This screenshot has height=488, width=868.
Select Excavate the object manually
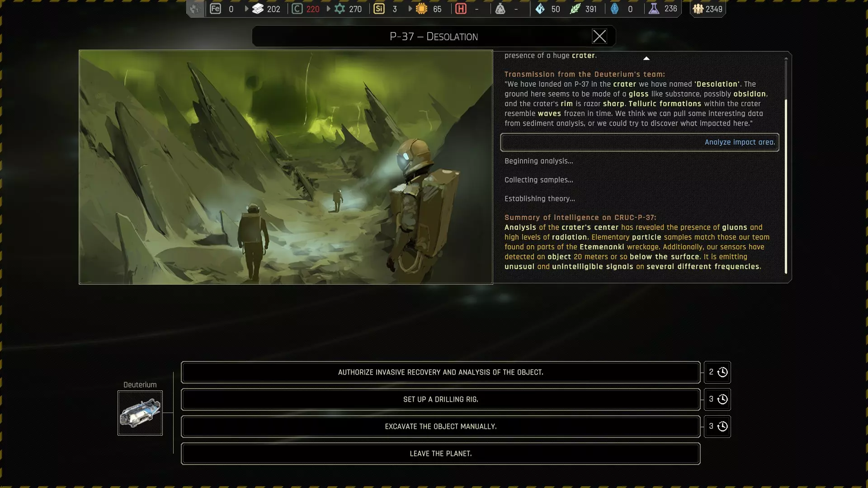[440, 427]
